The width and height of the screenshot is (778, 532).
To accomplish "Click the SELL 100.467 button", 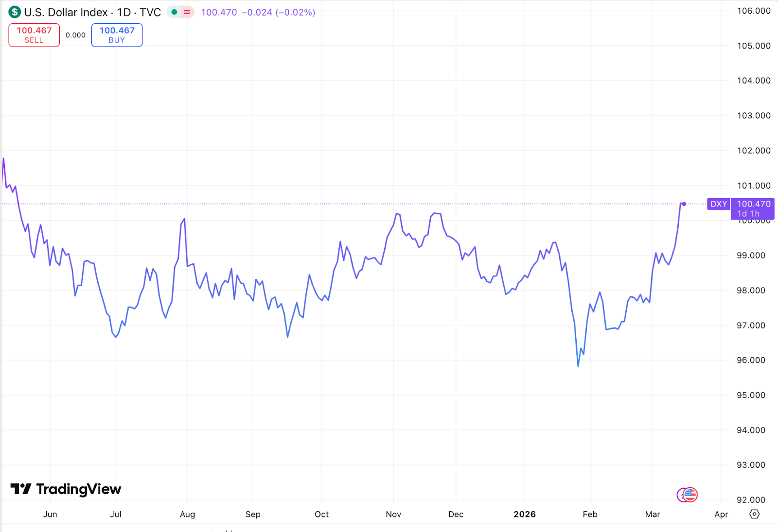I will 34,35.
